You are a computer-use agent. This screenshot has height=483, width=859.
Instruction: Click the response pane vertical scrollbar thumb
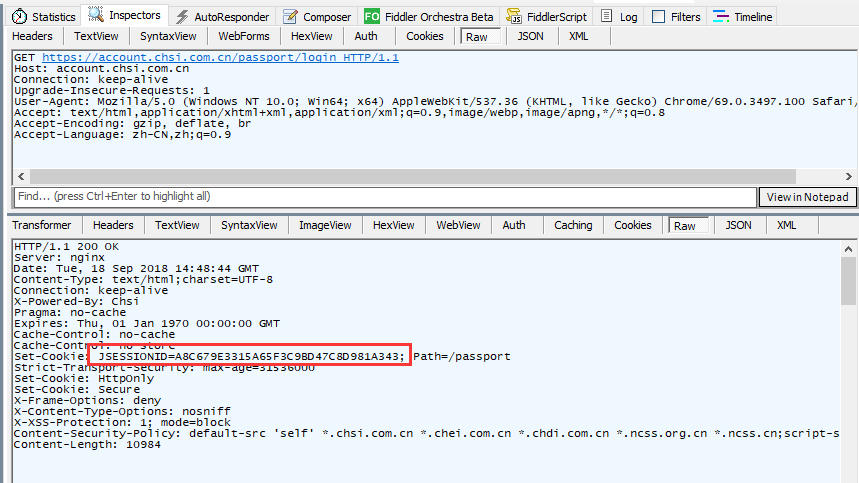(849, 280)
